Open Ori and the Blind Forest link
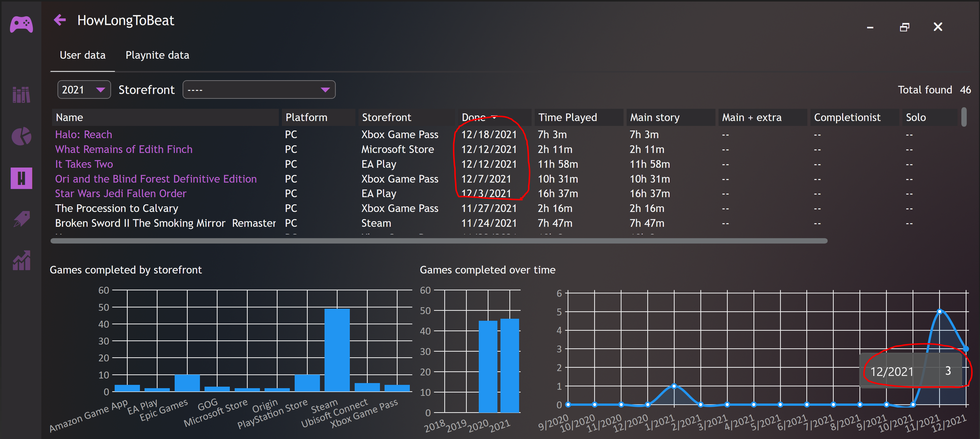 [156, 179]
